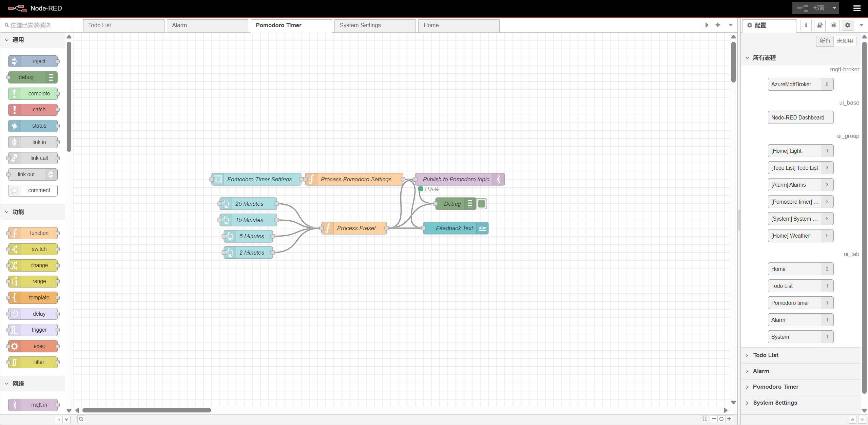Click the info sidebar icon
868x425 pixels.
[x=806, y=25]
